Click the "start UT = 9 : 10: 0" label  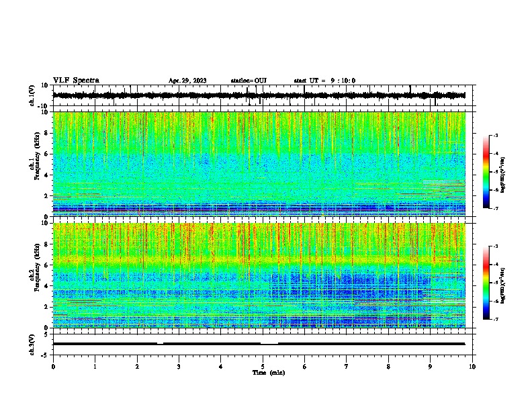coord(324,81)
